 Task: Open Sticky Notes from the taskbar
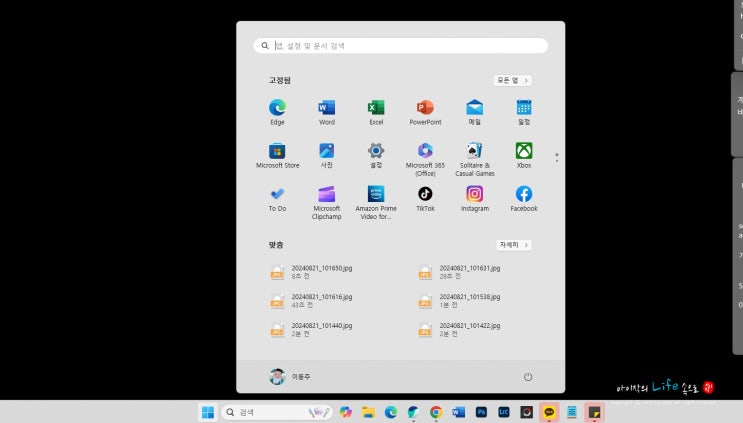tap(594, 412)
